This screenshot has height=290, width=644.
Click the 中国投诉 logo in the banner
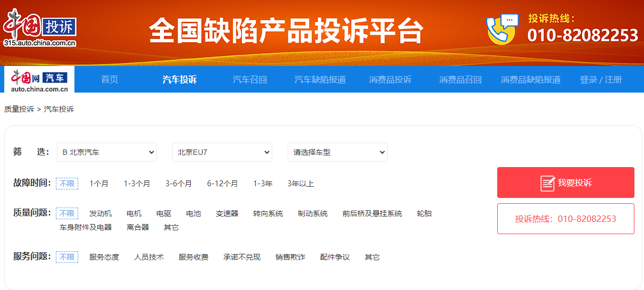(x=40, y=28)
